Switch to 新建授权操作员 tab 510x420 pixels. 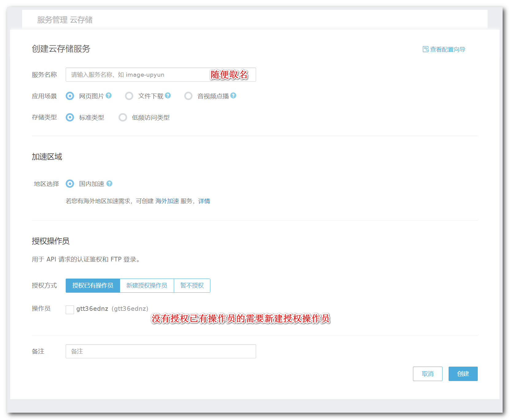147,286
